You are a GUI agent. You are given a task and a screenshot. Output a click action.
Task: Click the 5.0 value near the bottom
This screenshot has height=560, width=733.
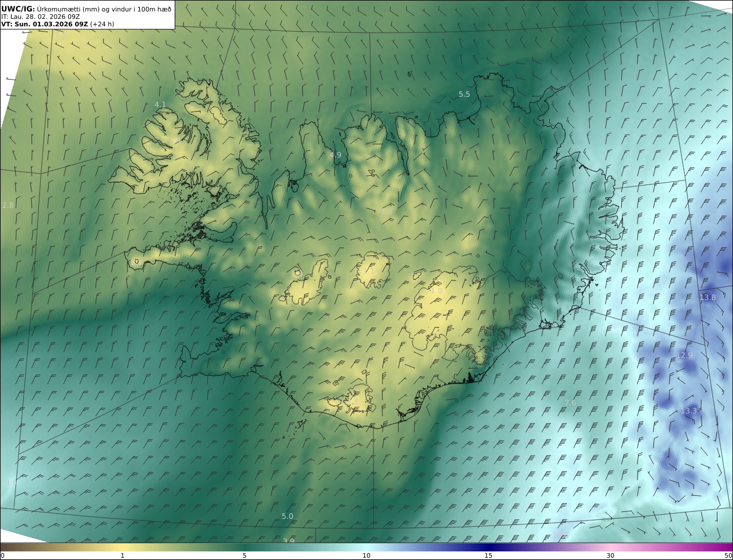click(287, 516)
